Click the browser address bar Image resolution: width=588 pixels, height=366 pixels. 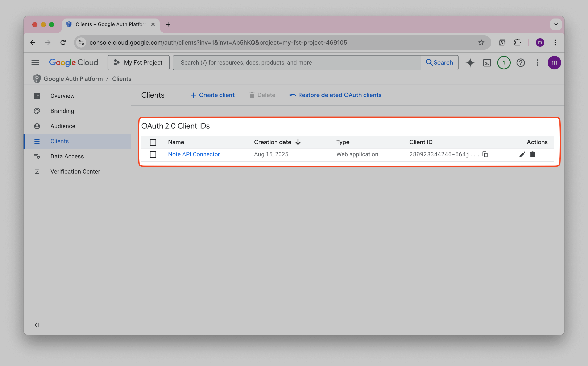point(218,42)
